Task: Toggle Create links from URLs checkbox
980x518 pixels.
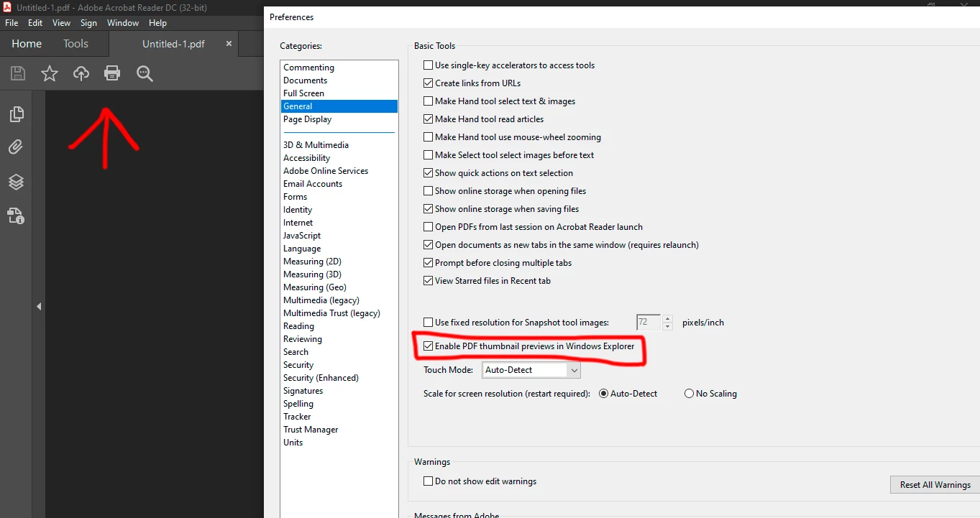Action: point(429,83)
